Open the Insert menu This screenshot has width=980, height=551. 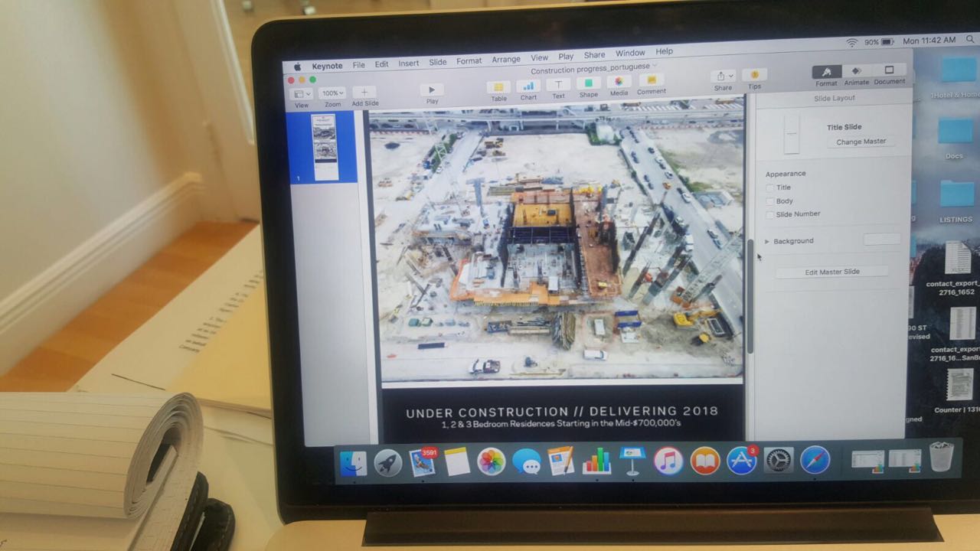click(x=408, y=64)
